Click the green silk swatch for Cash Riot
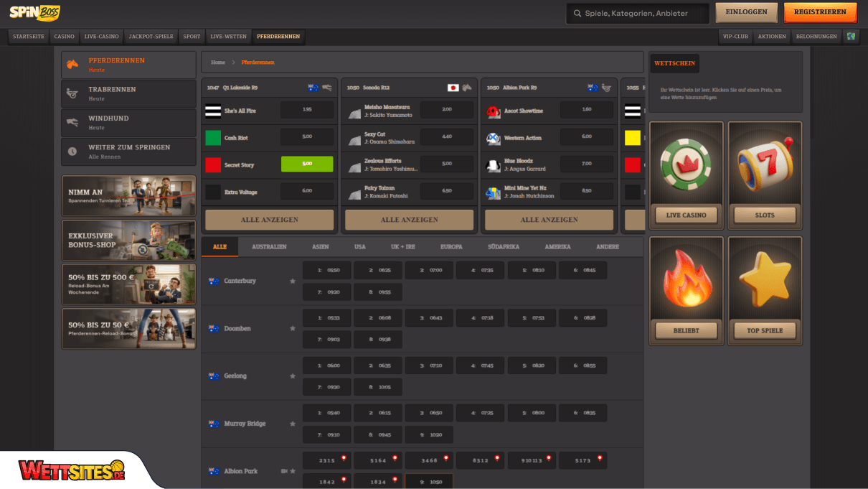868x489 pixels. [213, 138]
